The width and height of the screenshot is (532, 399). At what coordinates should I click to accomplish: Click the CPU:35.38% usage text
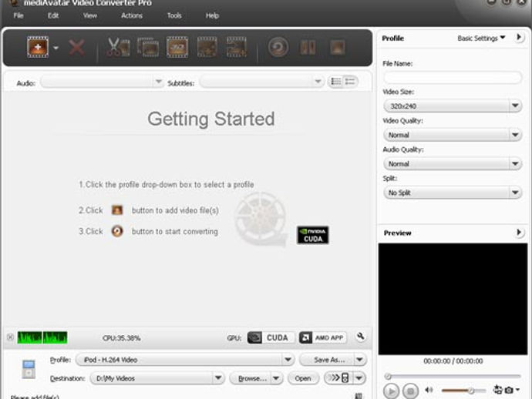(x=122, y=338)
